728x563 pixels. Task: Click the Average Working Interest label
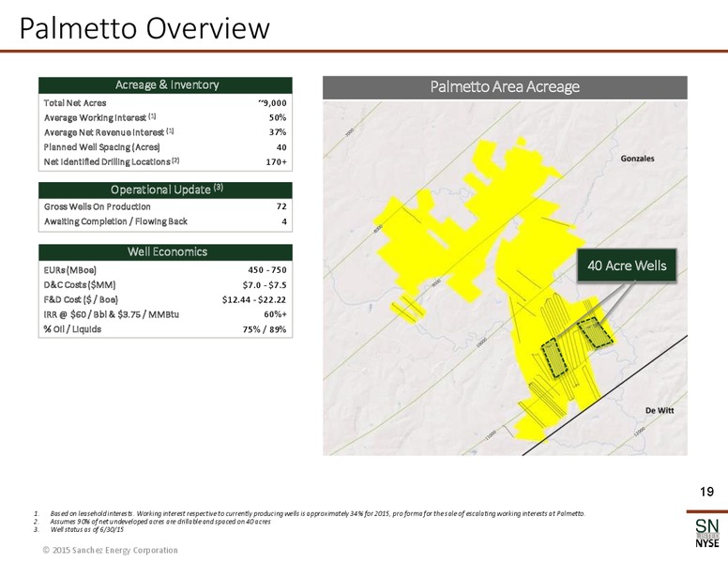point(99,117)
